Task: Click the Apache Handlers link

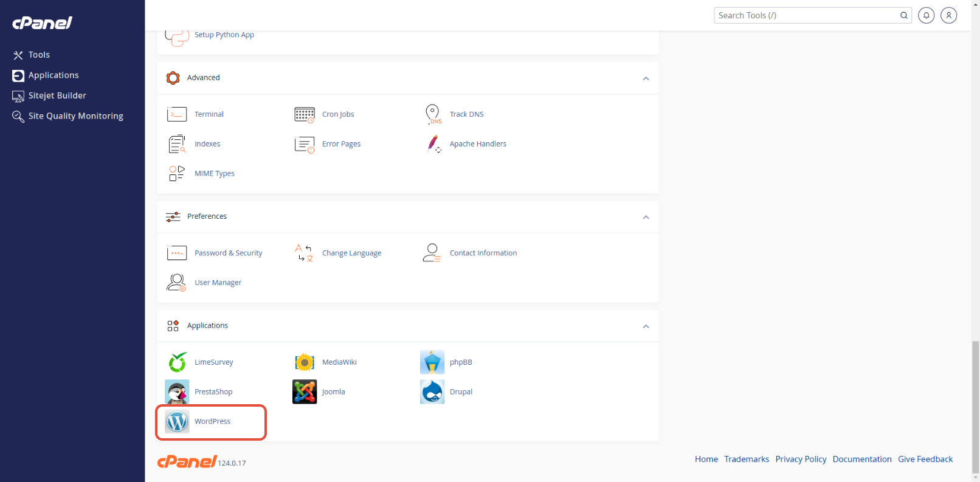Action: coord(478,144)
